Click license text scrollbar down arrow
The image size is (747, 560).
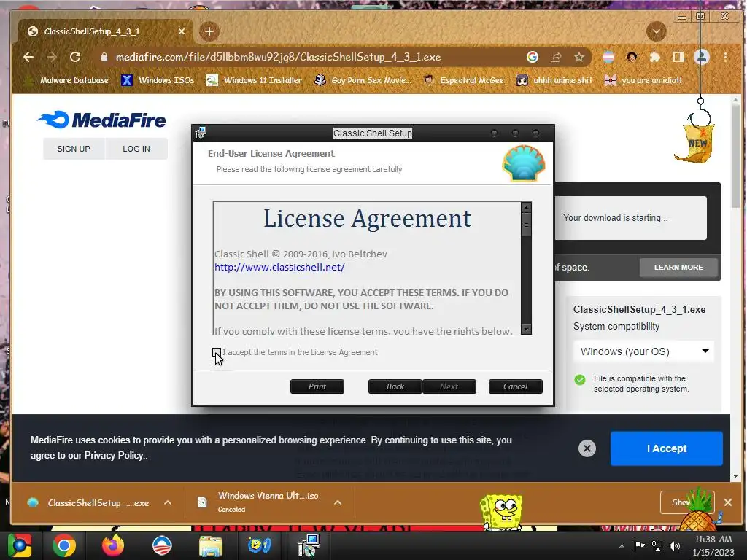coord(526,329)
